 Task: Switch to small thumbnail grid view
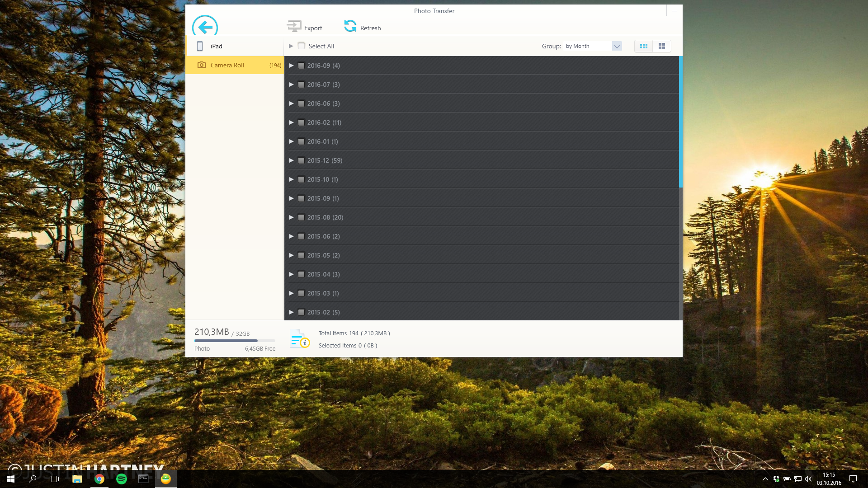(x=643, y=46)
